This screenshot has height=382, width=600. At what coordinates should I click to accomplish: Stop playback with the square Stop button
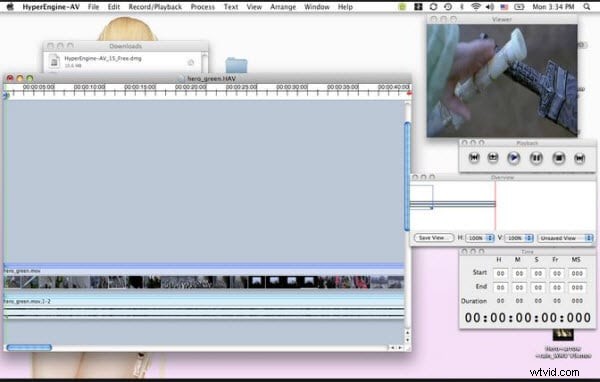[x=559, y=158]
